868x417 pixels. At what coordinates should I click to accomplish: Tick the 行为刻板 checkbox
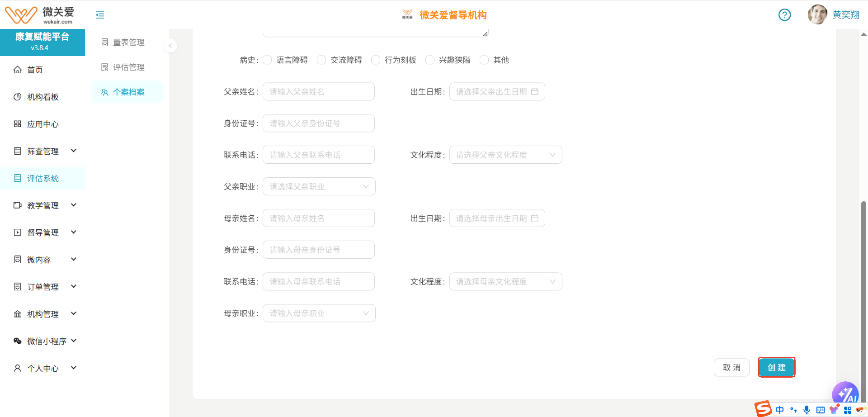pos(376,60)
